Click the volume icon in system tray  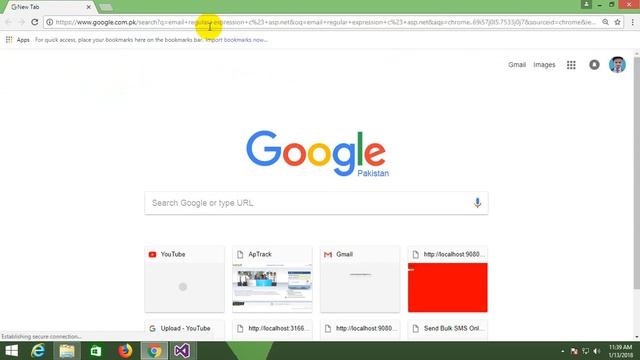(x=597, y=351)
